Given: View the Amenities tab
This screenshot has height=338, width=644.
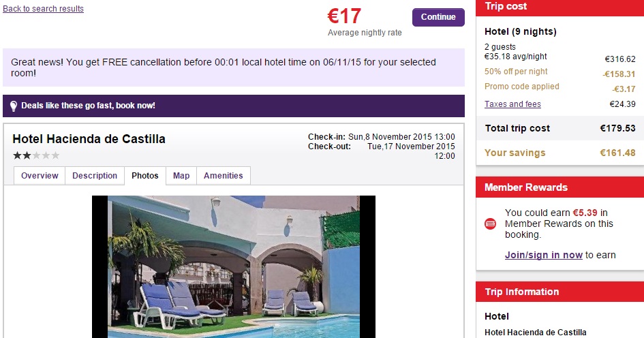Looking at the screenshot, I should point(224,176).
